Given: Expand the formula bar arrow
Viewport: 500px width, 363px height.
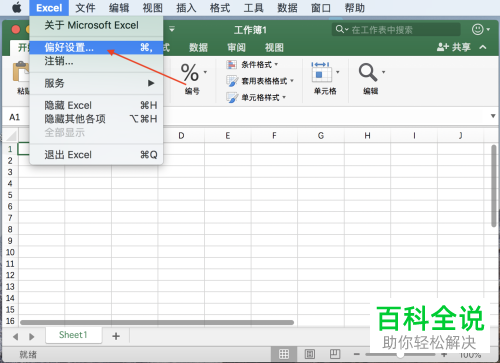Looking at the screenshot, I should pos(493,116).
